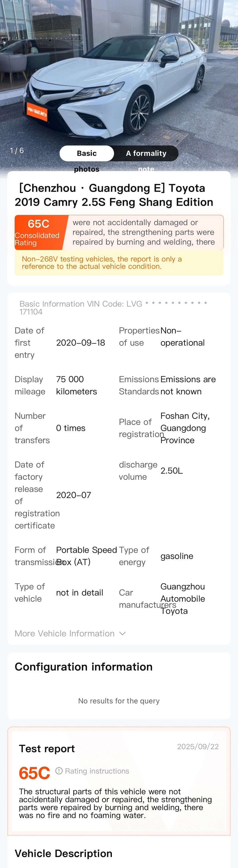Tap the Rating instructions link
The height and width of the screenshot is (868, 238).
coord(97,771)
